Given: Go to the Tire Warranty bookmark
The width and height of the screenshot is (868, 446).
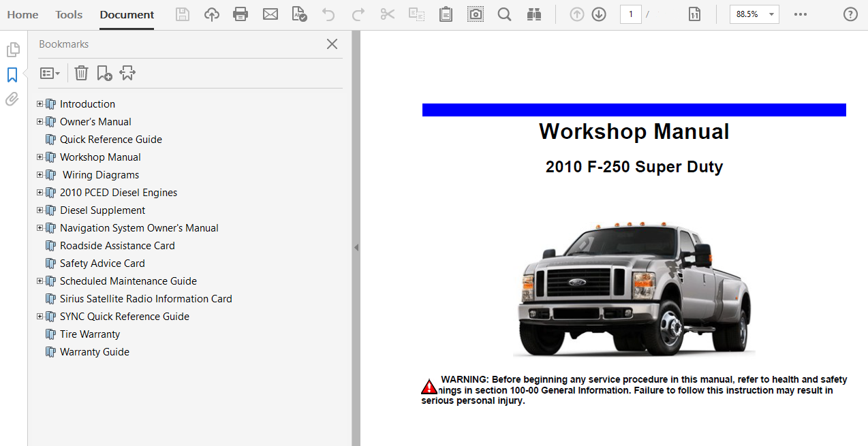Looking at the screenshot, I should [x=89, y=334].
